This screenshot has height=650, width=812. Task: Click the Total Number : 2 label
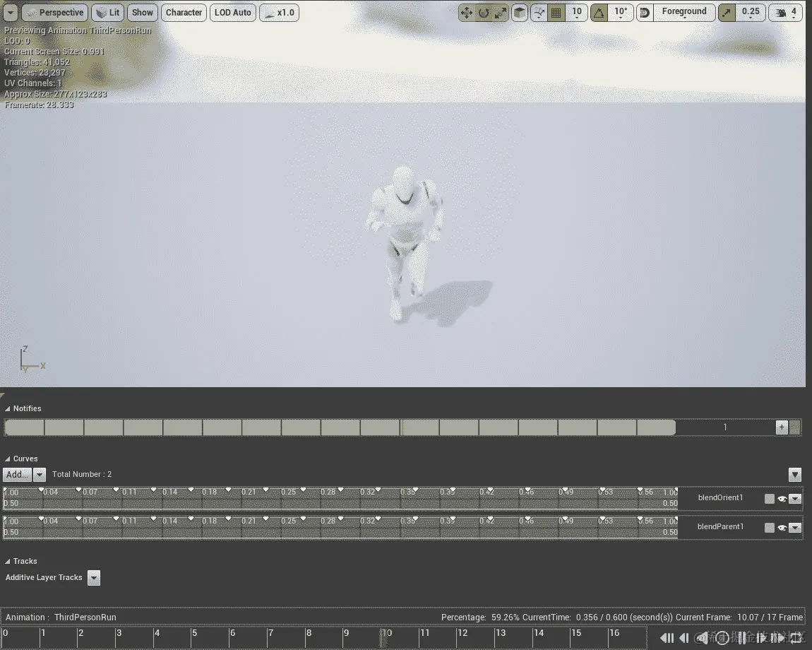[82, 474]
